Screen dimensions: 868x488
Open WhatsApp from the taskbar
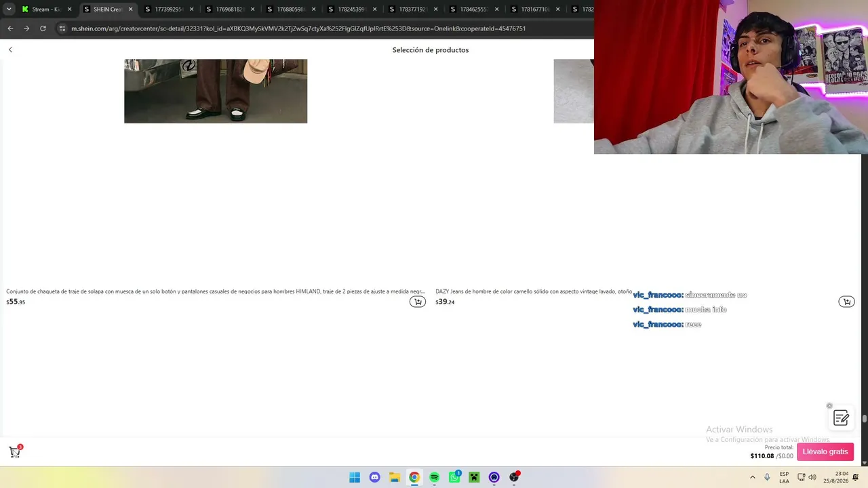(454, 477)
